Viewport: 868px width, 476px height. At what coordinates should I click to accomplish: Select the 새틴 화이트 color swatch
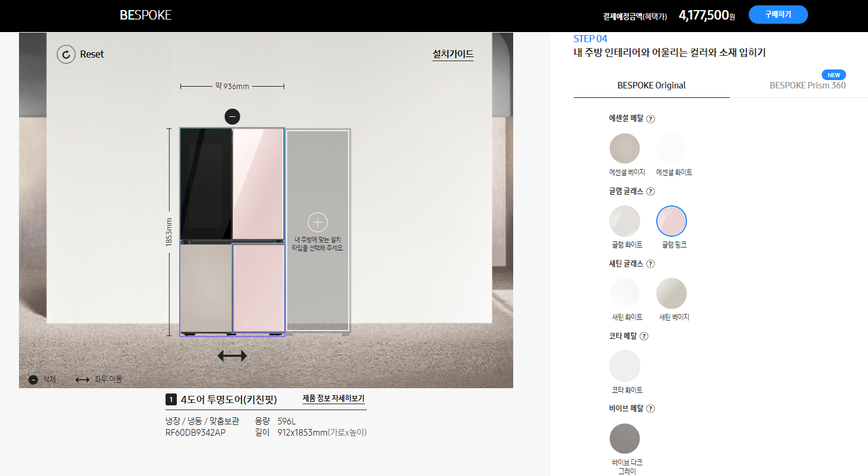[625, 293]
